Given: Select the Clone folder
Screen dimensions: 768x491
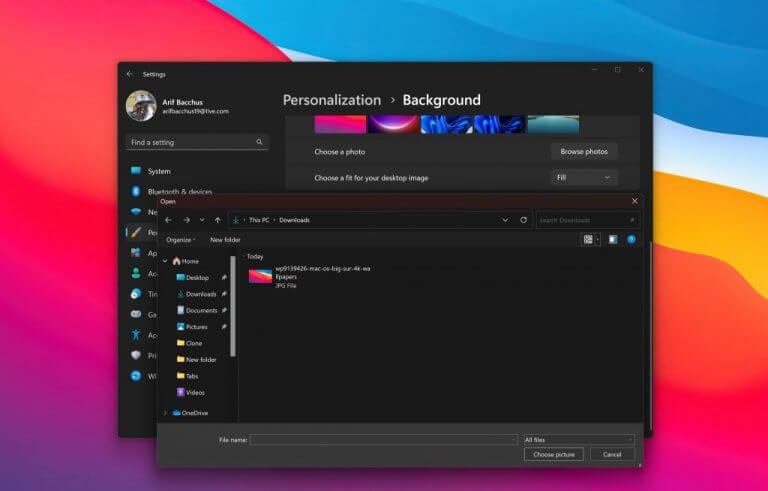Looking at the screenshot, I should point(189,343).
